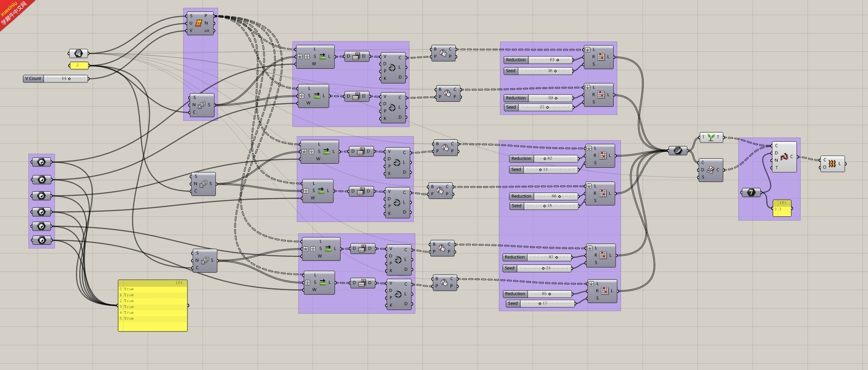Select Random Reduce component fed by Reduction 87
The height and width of the screenshot is (370, 868).
click(x=601, y=255)
